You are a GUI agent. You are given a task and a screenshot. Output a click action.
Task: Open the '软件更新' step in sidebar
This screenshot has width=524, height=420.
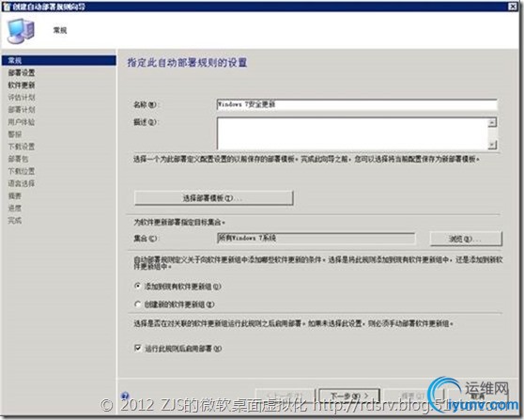pyautogui.click(x=22, y=85)
